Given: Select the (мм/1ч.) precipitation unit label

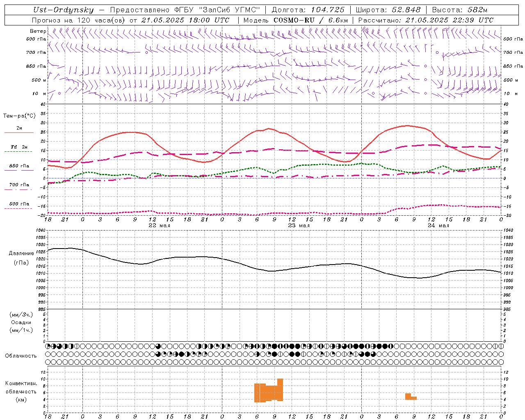Looking at the screenshot, I should [21, 330].
